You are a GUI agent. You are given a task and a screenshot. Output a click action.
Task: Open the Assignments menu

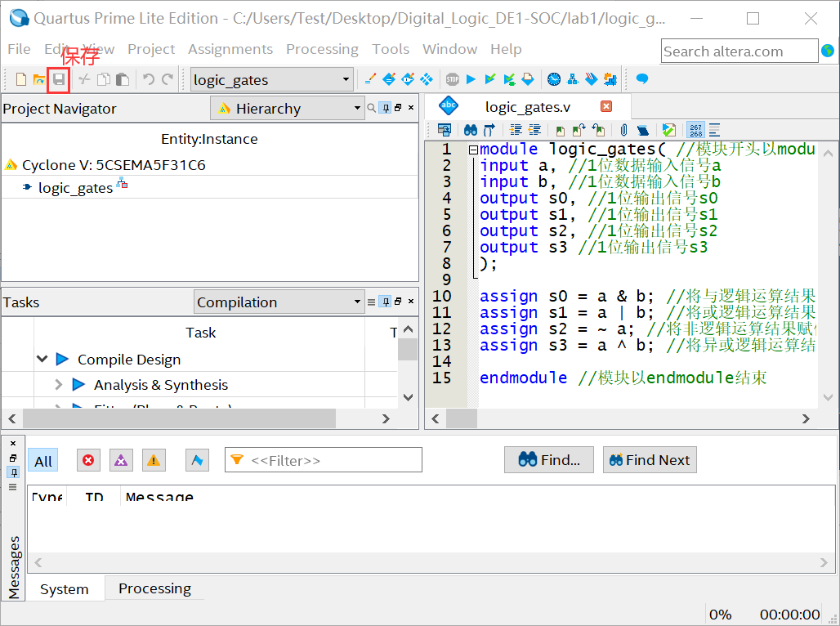click(x=230, y=49)
